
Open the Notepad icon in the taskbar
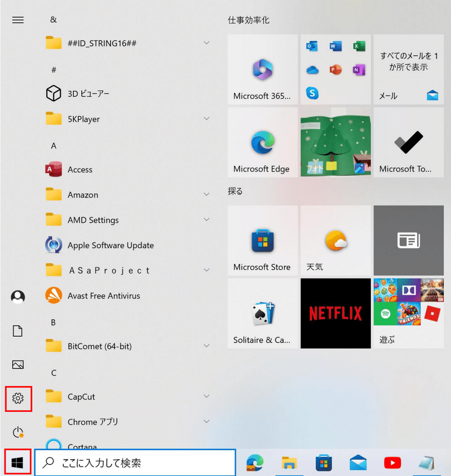[x=427, y=463]
